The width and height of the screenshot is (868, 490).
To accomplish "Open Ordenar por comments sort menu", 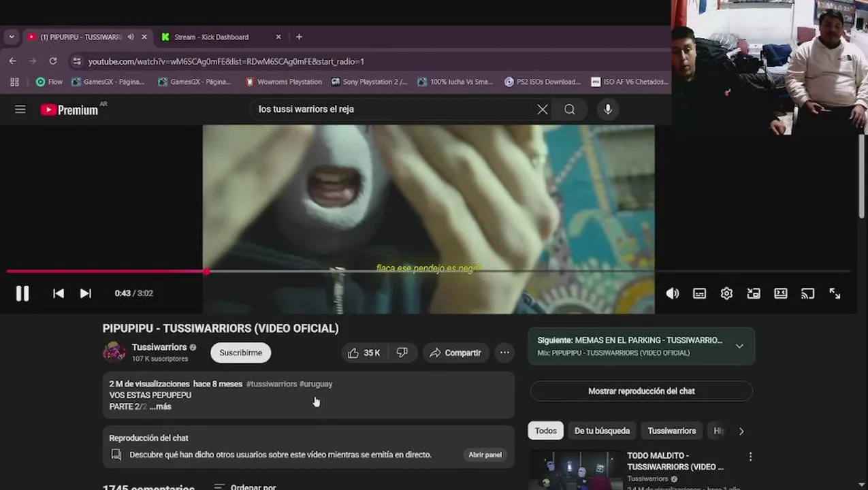I will coord(245,487).
